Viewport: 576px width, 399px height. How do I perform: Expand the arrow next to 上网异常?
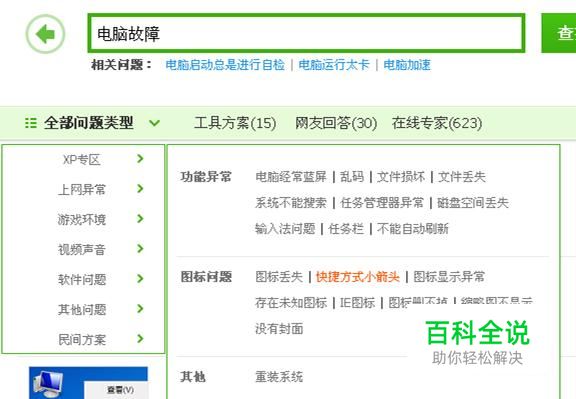tap(140, 188)
